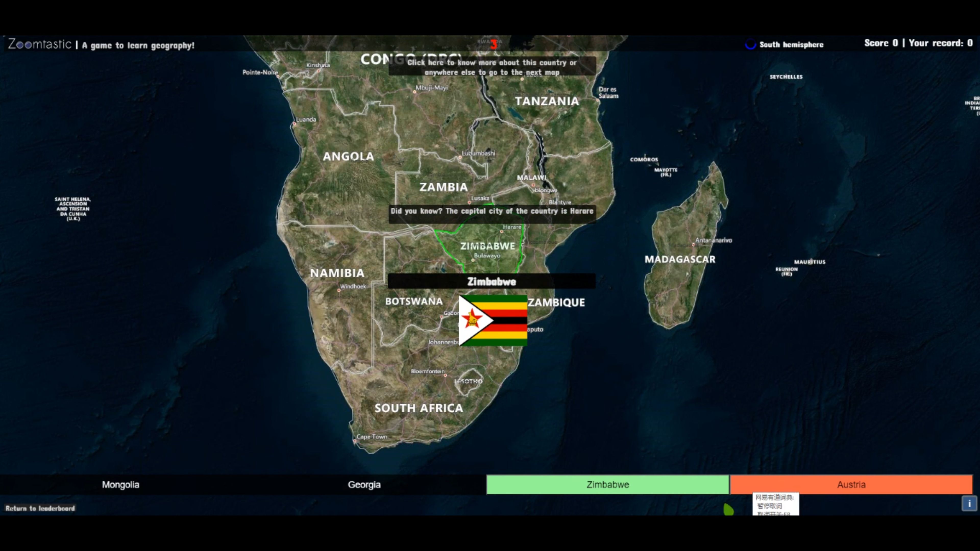Click the NAMIBIA map label
Viewport: 980px width, 551px height.
coord(337,273)
